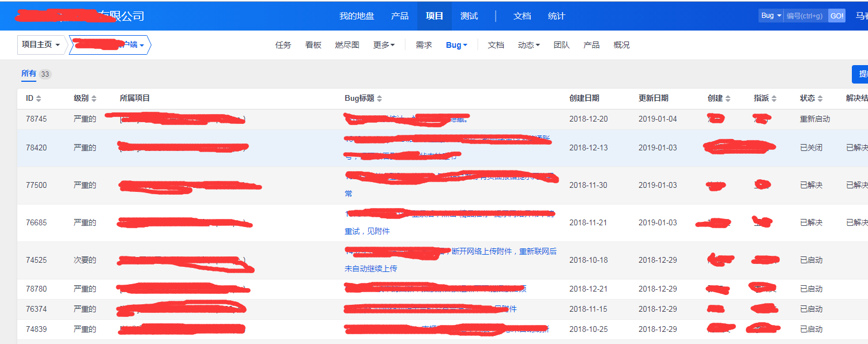Image resolution: width=868 pixels, height=344 pixels.
Task: Open the 看板 view
Action: 313,44
